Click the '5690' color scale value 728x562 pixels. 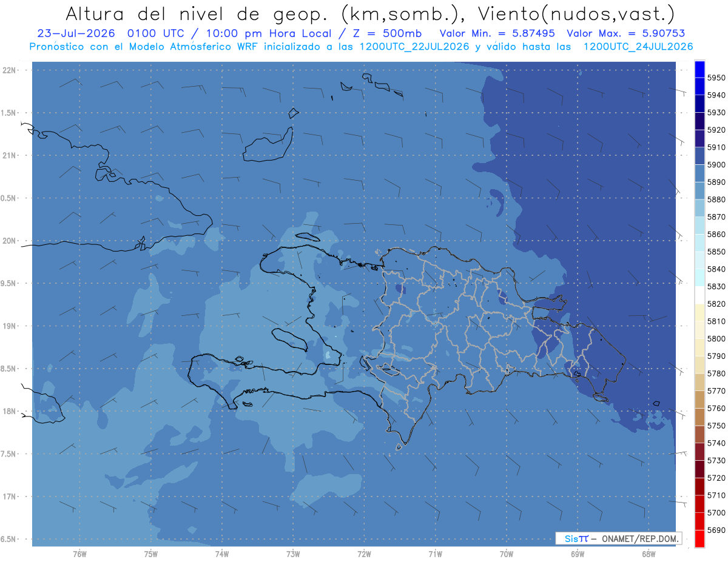[716, 530]
